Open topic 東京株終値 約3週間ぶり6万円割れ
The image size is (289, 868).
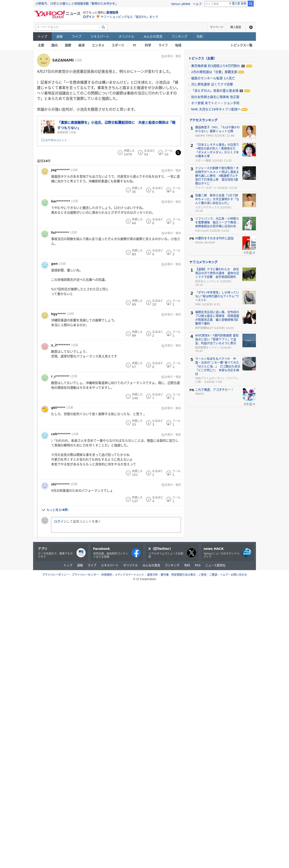(216, 66)
